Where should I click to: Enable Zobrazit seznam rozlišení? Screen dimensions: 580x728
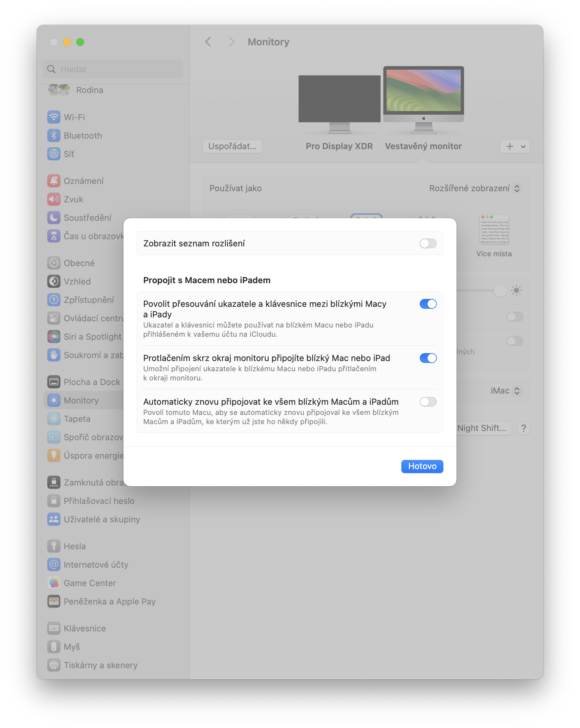pyautogui.click(x=428, y=243)
